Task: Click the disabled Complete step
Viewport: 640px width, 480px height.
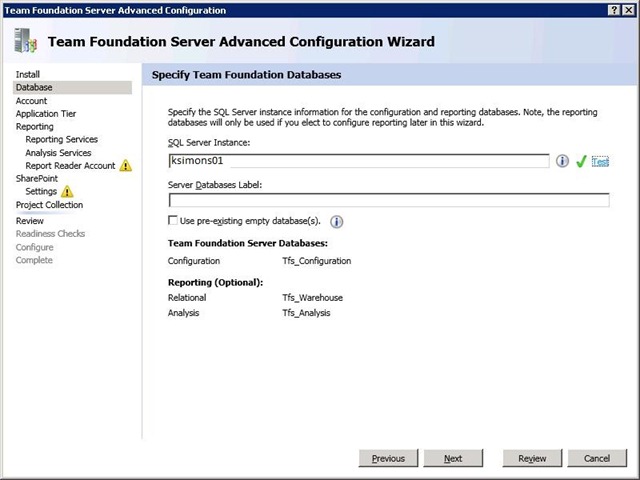Action: click(34, 260)
